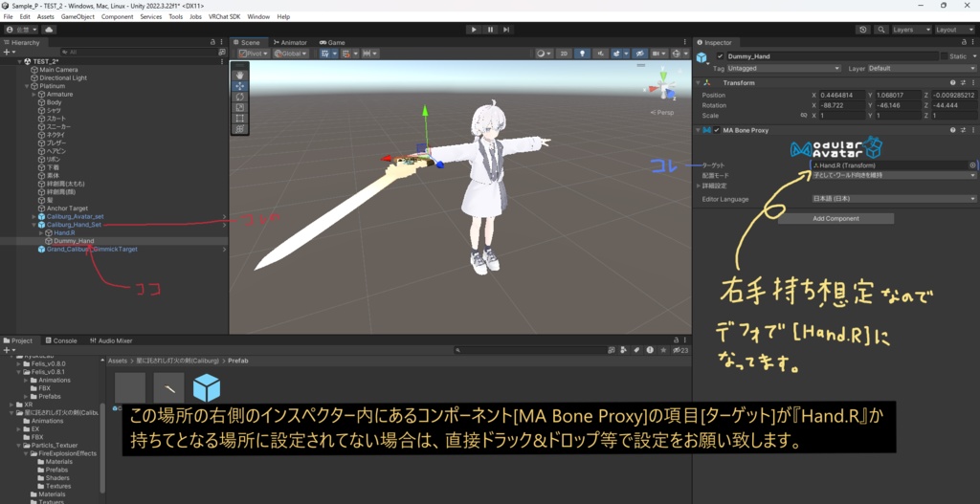980x504 pixels.
Task: Select the Rotate tool in Scene toolbar
Action: [x=239, y=97]
